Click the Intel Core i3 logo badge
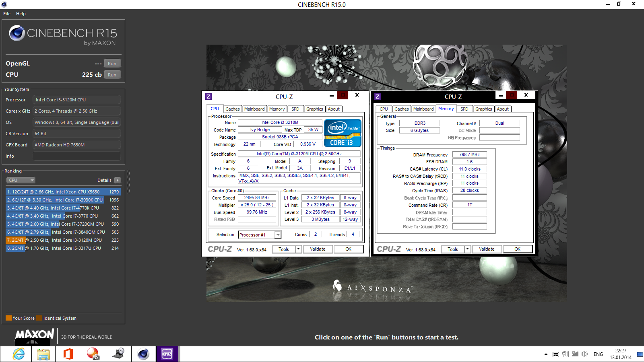This screenshot has width=644, height=362. (x=343, y=133)
